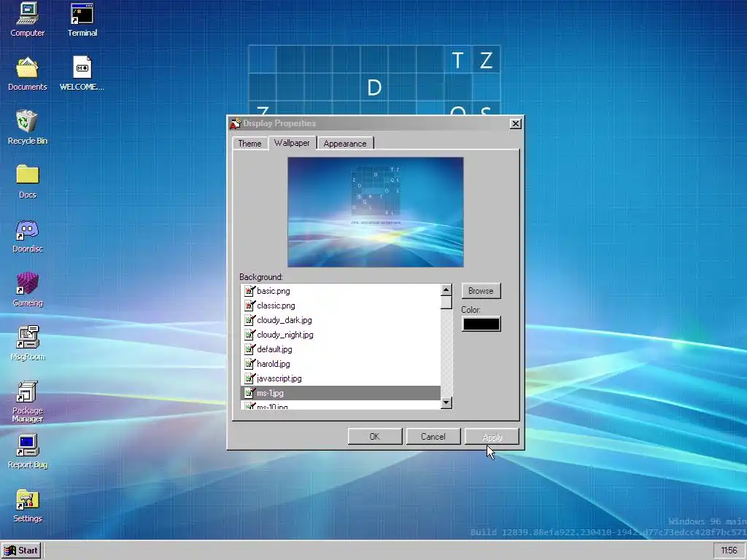
Task: Select basic.png in the background list
Action: click(x=341, y=290)
